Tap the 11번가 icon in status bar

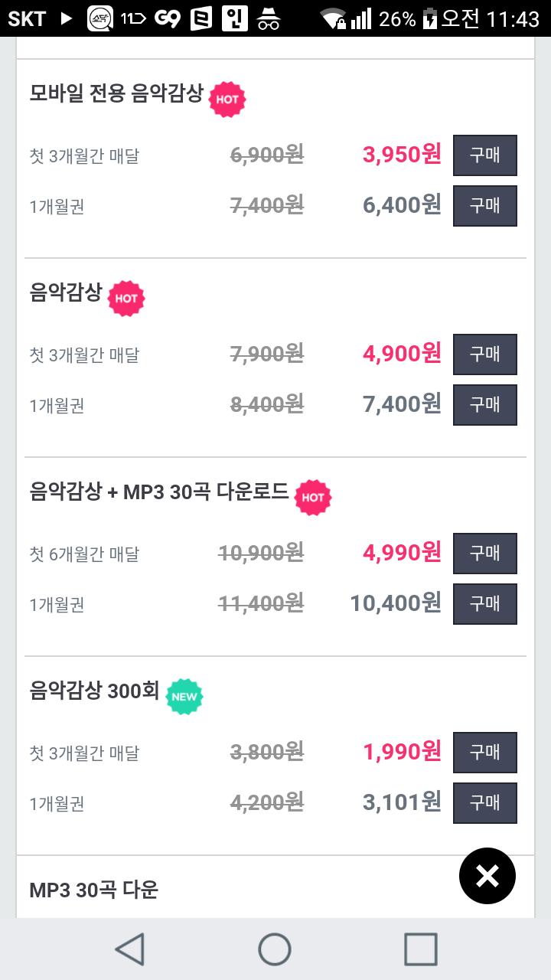[133, 18]
